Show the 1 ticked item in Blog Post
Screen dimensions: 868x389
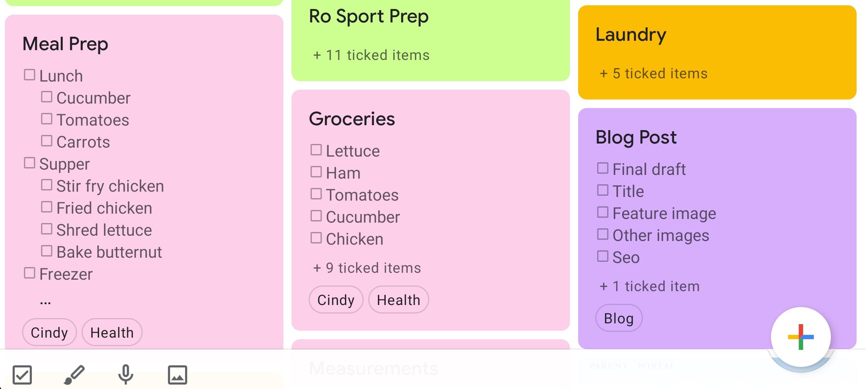[649, 286]
